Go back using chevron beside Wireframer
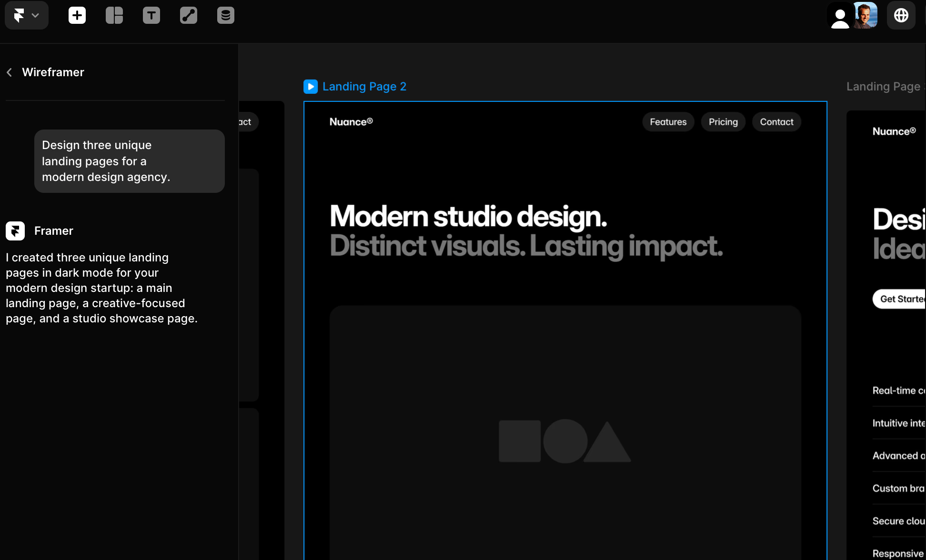The height and width of the screenshot is (560, 926). tap(10, 72)
